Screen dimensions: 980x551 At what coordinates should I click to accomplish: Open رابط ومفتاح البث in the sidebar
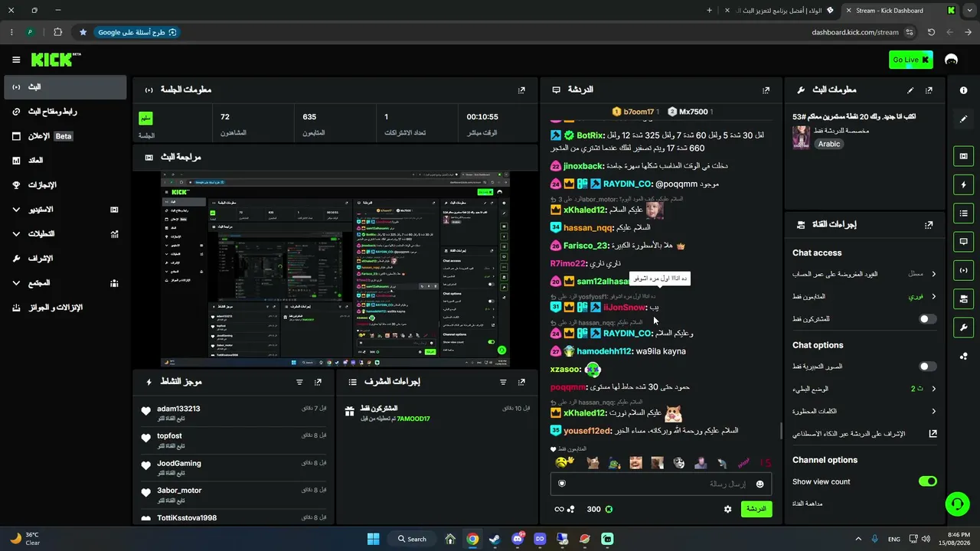point(65,112)
